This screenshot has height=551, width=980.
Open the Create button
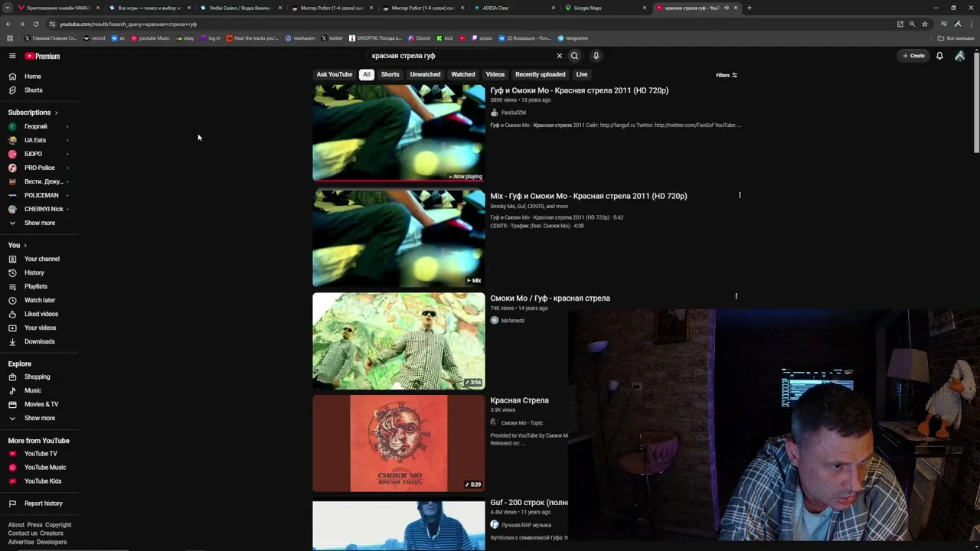pyautogui.click(x=913, y=56)
